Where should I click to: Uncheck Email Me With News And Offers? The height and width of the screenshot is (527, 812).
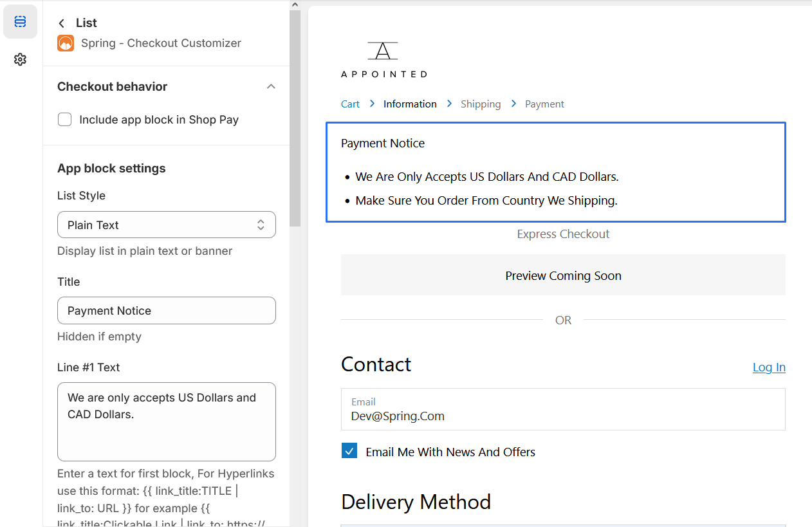[349, 451]
